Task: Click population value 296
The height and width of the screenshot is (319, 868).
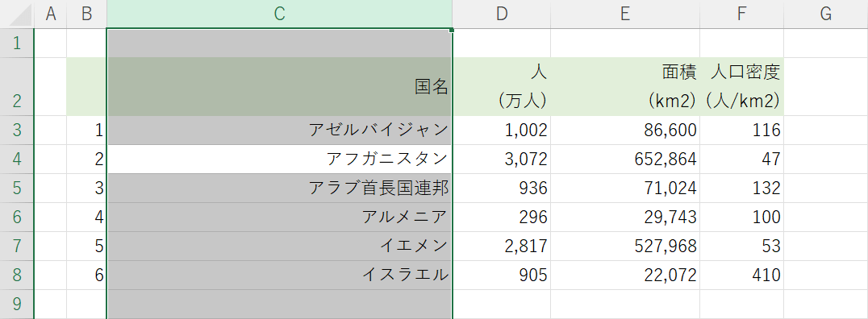Action: coord(502,217)
